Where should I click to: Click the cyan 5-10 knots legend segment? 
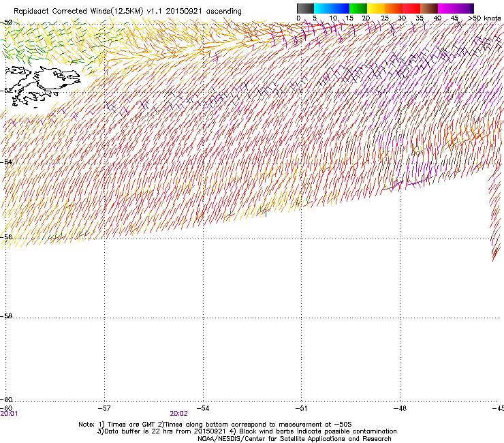point(323,8)
